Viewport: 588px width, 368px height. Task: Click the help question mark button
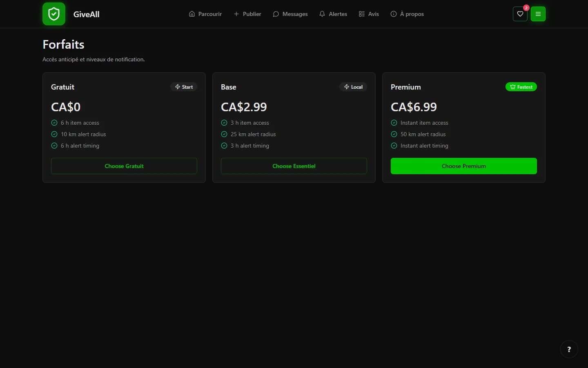pyautogui.click(x=569, y=349)
